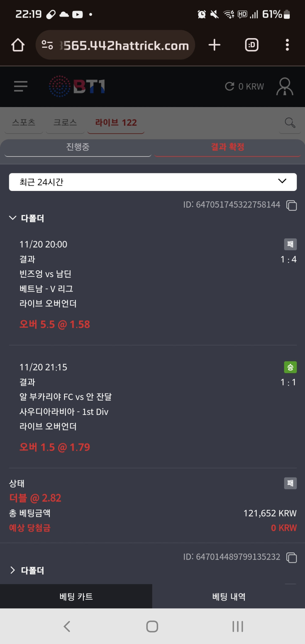Image resolution: width=305 pixels, height=644 pixels.
Task: Select the 라이브 122 tab
Action: pos(116,123)
